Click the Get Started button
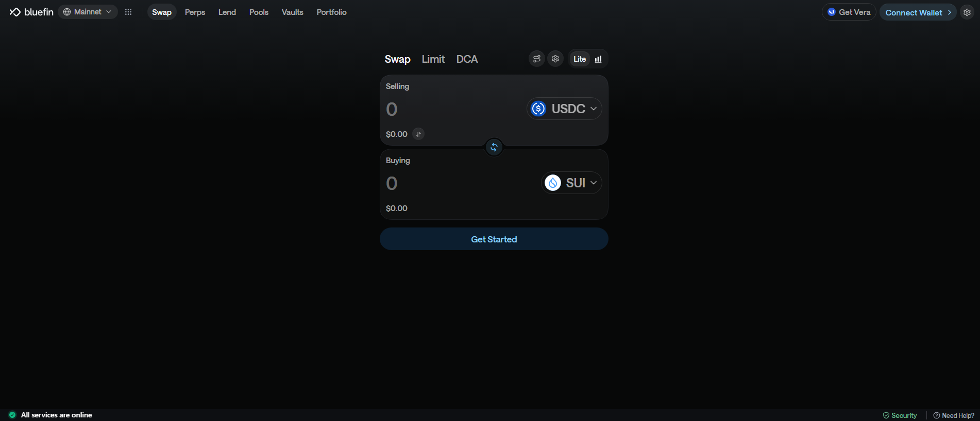 (x=494, y=239)
